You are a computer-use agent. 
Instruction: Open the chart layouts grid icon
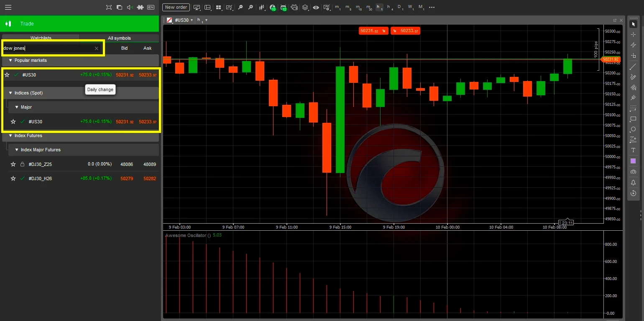click(219, 7)
